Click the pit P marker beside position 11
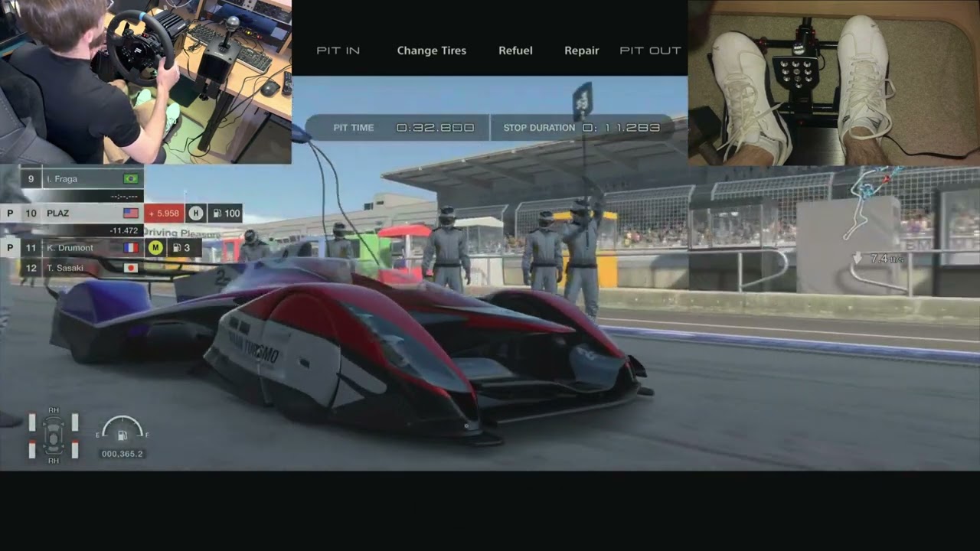 click(x=10, y=248)
